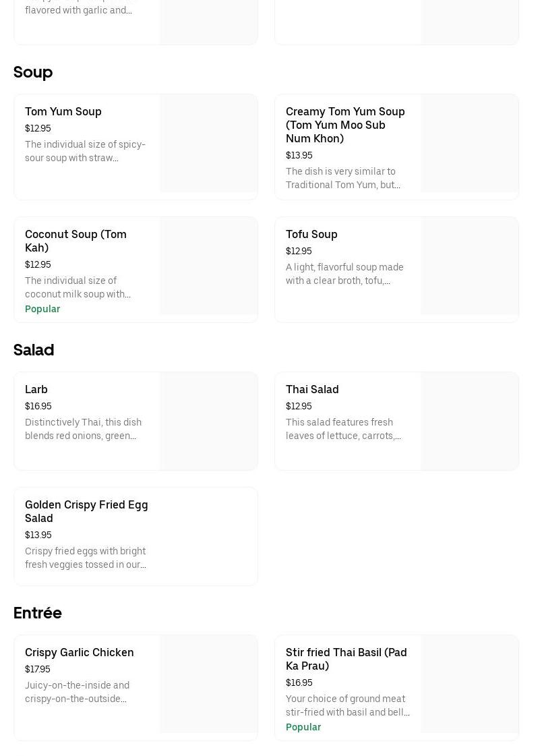Click the Popular tag on Stir fried Thai Basil
This screenshot has height=756, width=542.
click(x=303, y=727)
